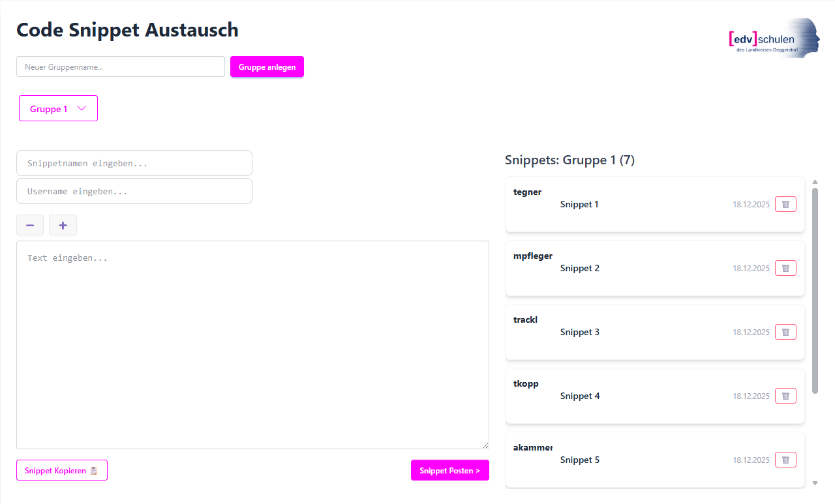Click into the Snippetnamen eingeben field
The image size is (835, 504).
[134, 163]
